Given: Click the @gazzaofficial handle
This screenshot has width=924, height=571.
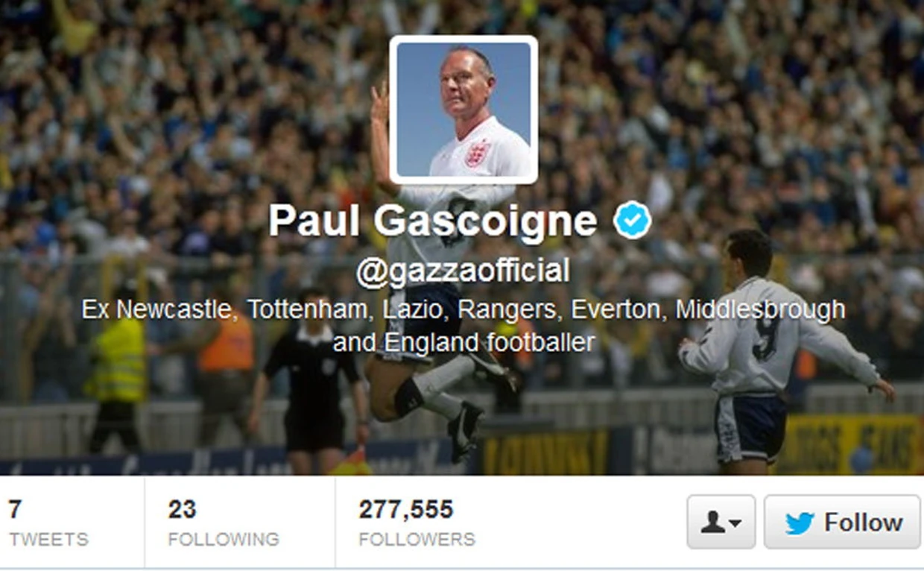Looking at the screenshot, I should click(463, 271).
